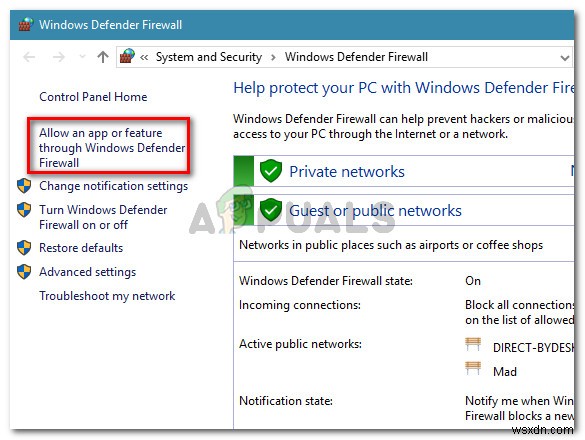Go up one level with Up arrow
This screenshot has width=585, height=440.
tap(103, 57)
